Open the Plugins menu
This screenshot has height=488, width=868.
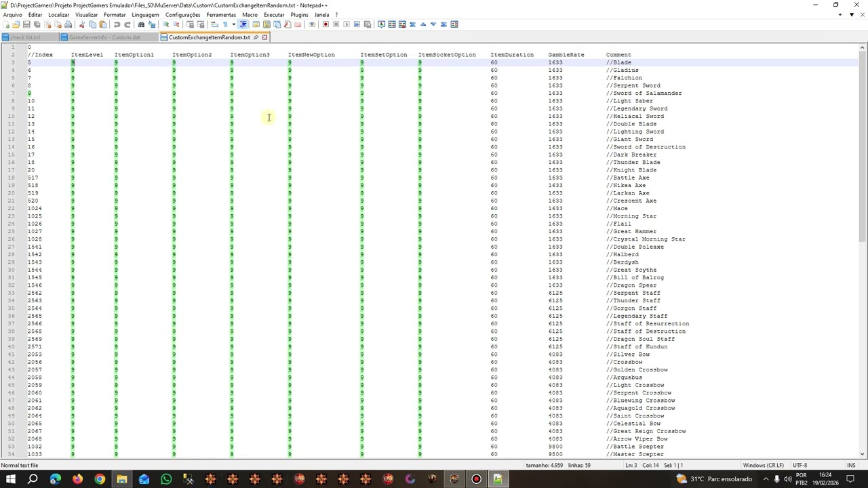tap(299, 14)
